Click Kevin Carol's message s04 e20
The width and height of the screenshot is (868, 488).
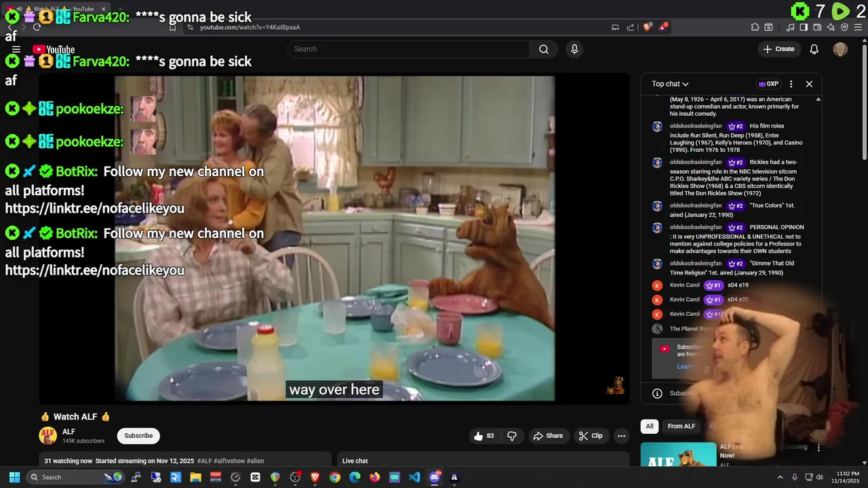pyautogui.click(x=738, y=300)
